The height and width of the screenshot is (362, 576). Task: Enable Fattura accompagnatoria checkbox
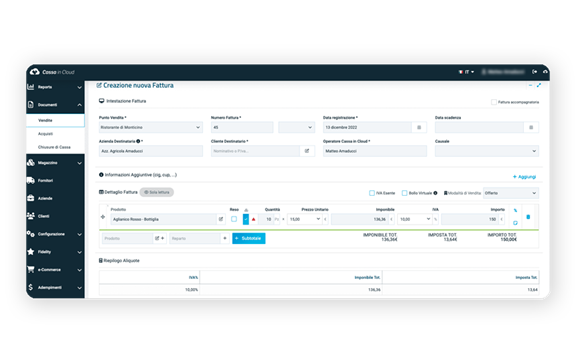pos(494,102)
